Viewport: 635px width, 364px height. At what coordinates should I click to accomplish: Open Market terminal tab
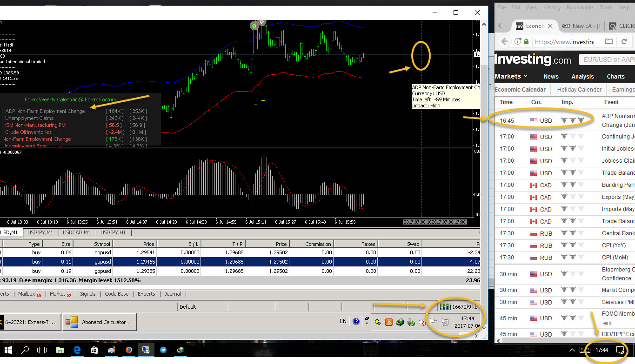click(60, 294)
